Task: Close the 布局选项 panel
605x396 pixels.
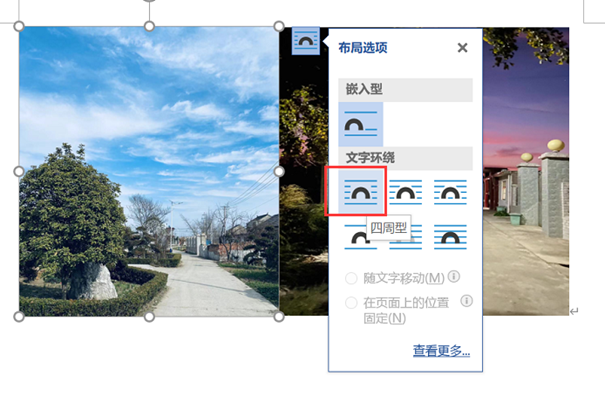Action: [462, 48]
